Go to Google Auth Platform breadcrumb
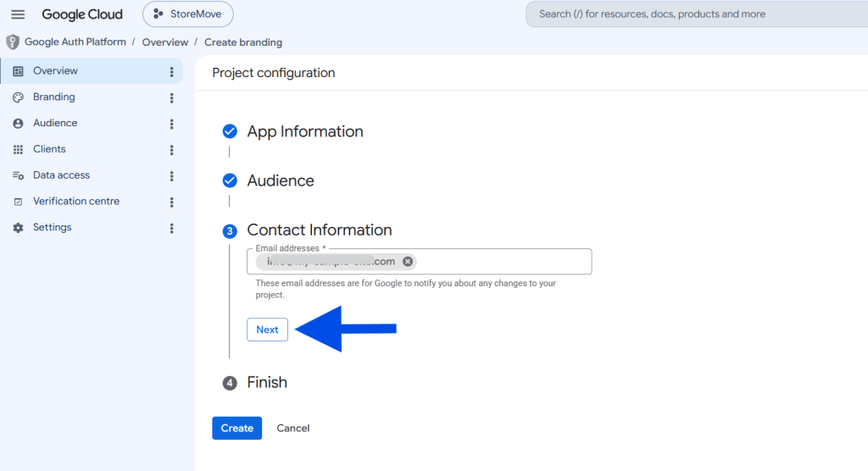The height and width of the screenshot is (471, 868). click(x=75, y=42)
